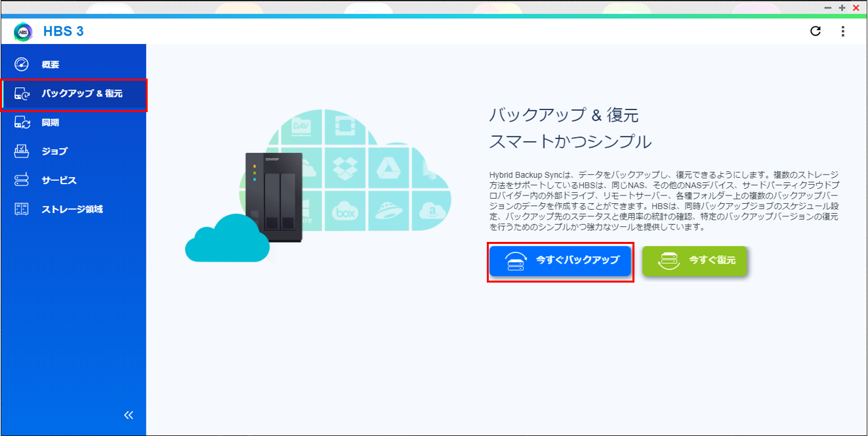The image size is (868, 436).
Task: Click the Dropbox tile in the cloud
Action: (x=345, y=167)
